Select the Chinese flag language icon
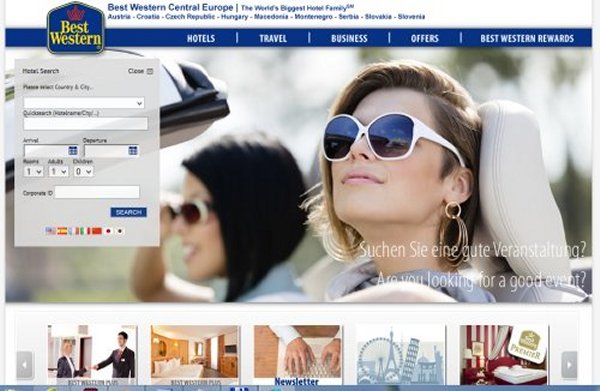 point(96,231)
